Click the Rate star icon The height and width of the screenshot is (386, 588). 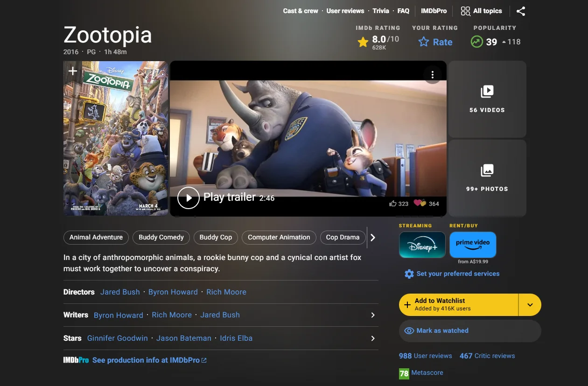click(x=423, y=42)
